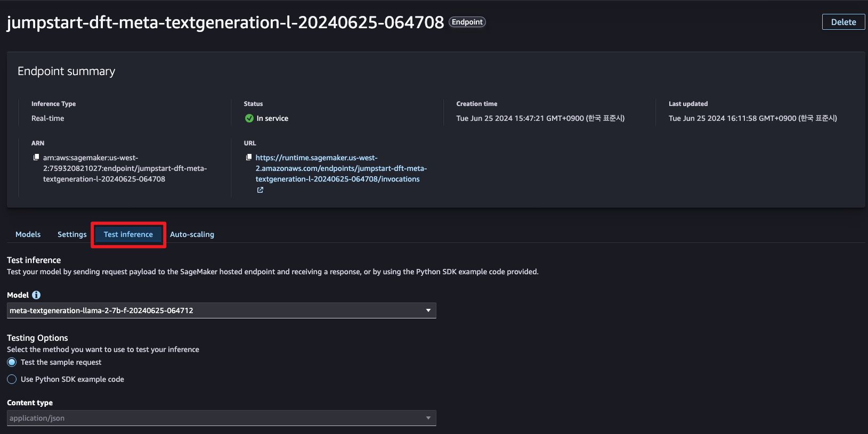Click the In service status text
The height and width of the screenshot is (434, 868).
click(x=272, y=118)
